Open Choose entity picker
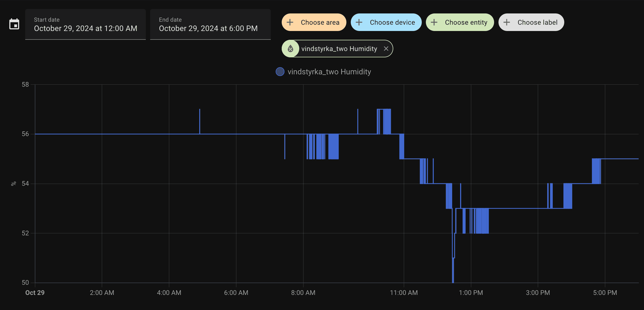The image size is (644, 310). coord(466,22)
